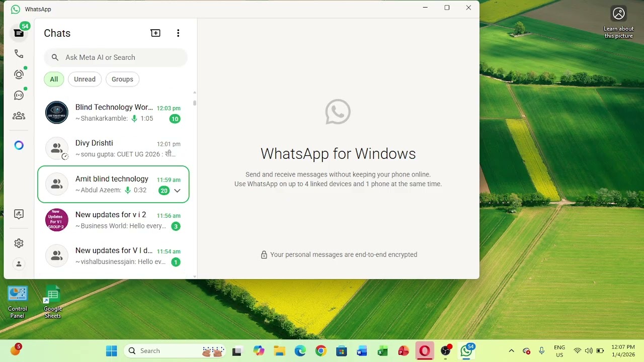Click WhatsApp taskbar icon
The width and height of the screenshot is (644, 362).
pos(467,351)
